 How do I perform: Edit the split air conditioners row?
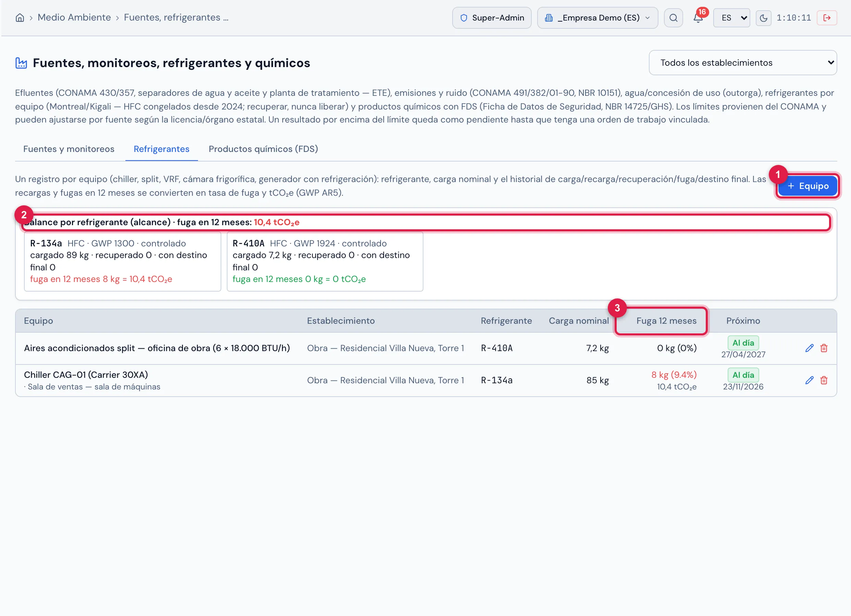809,348
